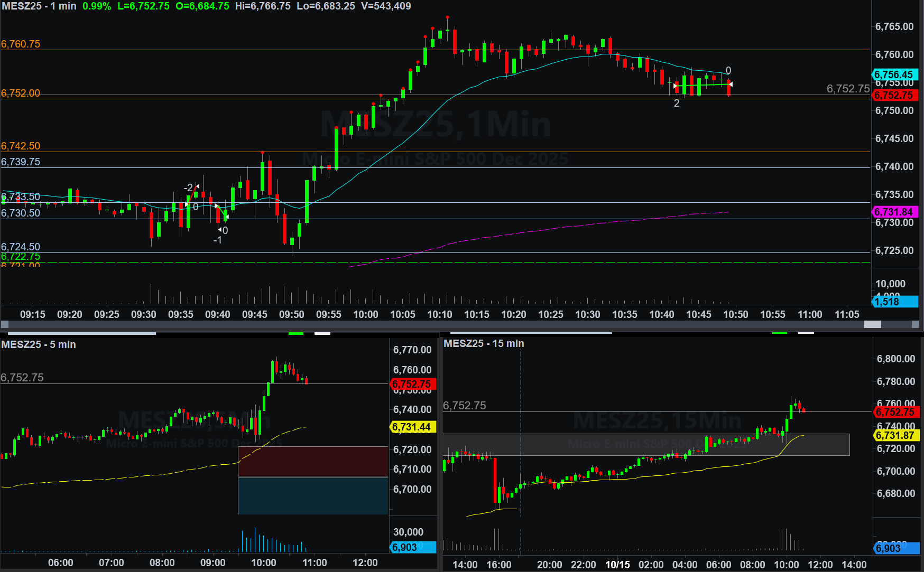The image size is (924, 572).
Task: Click the orange 6,742.50 price level label
Action: [21, 146]
